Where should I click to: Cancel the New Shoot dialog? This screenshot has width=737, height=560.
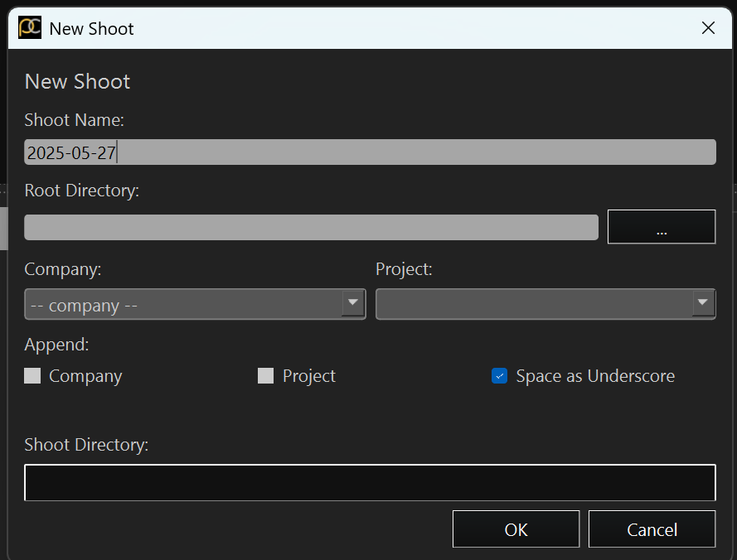[652, 529]
